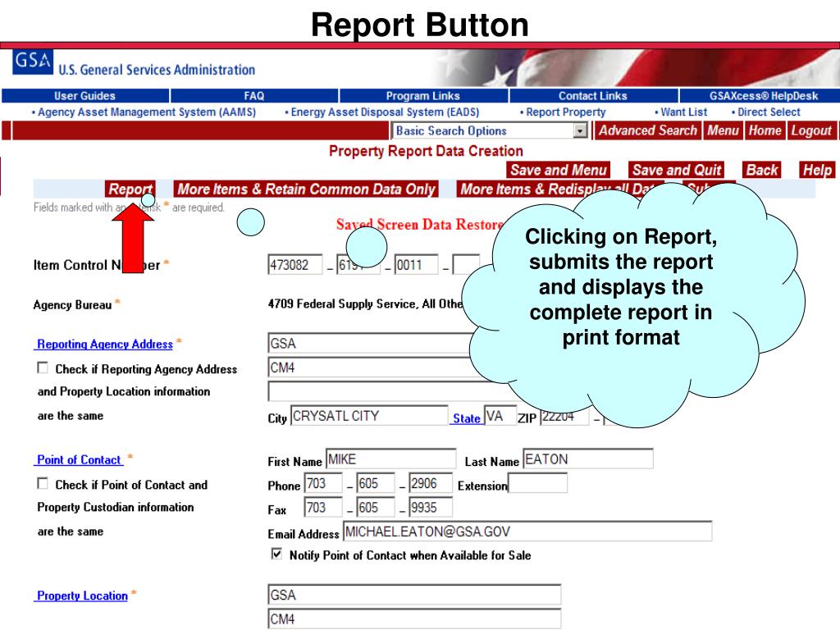
Task: Click the First Name field with MIKE
Action: point(390,459)
